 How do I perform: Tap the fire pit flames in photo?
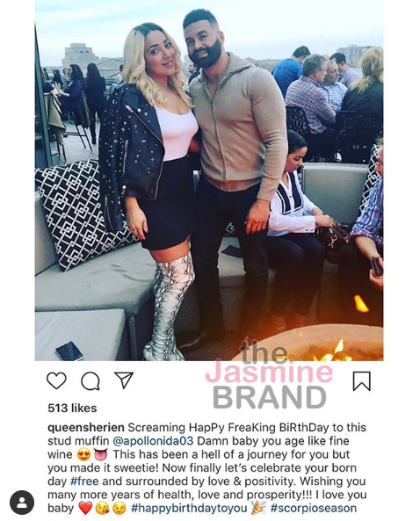[x=336, y=351]
